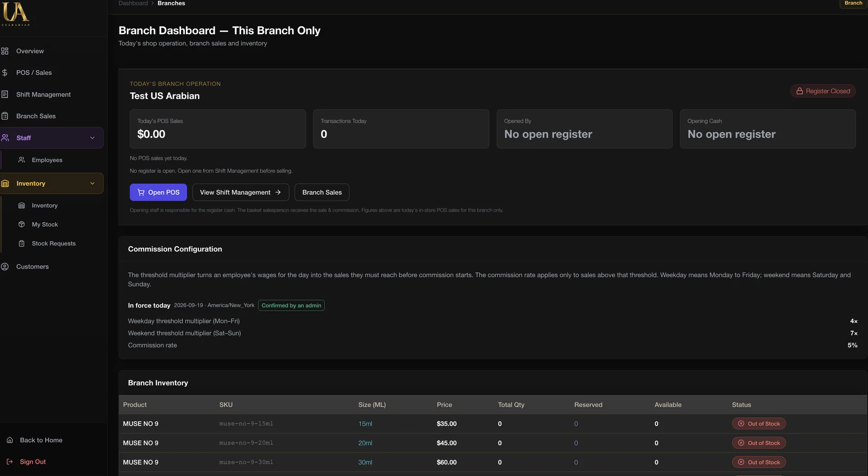This screenshot has width=868, height=476.
Task: Click the Available column header
Action: [x=668, y=405]
